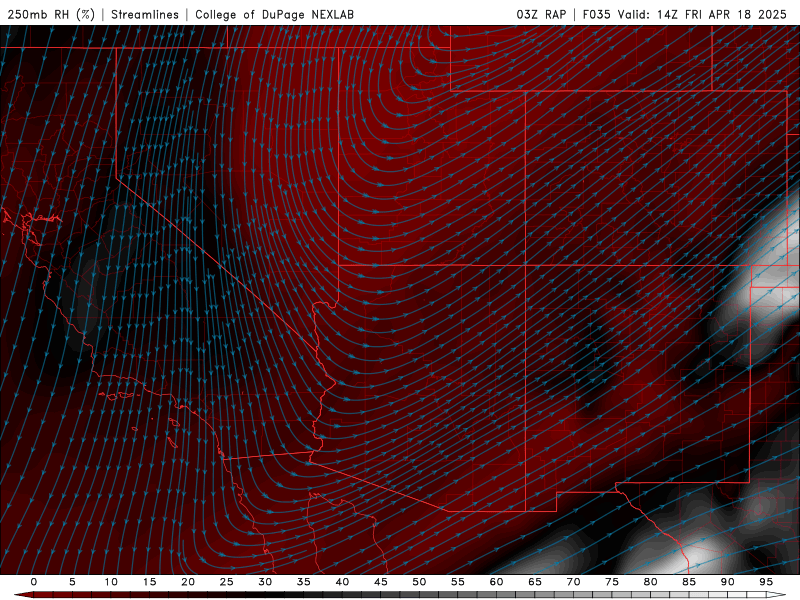The width and height of the screenshot is (800, 600).
Task: Click "College of DuPage NEXLAB" header text
Action: click(x=274, y=14)
